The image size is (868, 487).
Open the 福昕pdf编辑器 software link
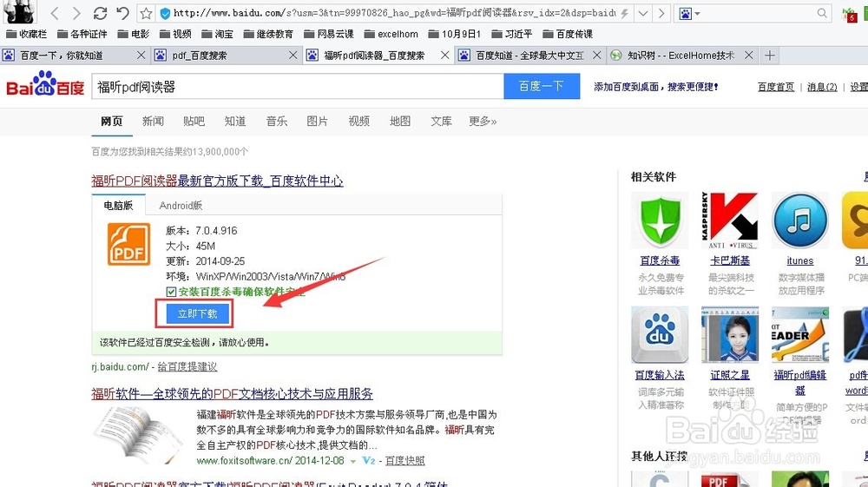pos(800,383)
